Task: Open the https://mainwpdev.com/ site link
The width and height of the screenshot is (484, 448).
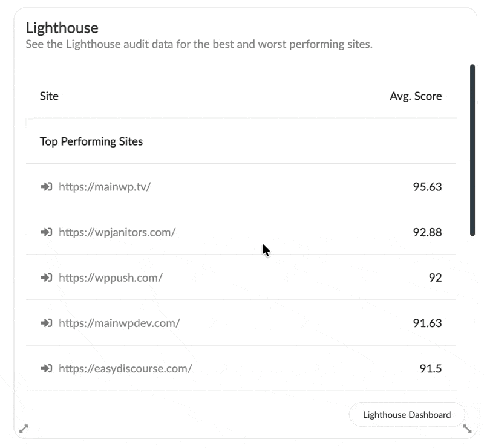Action: [x=118, y=323]
